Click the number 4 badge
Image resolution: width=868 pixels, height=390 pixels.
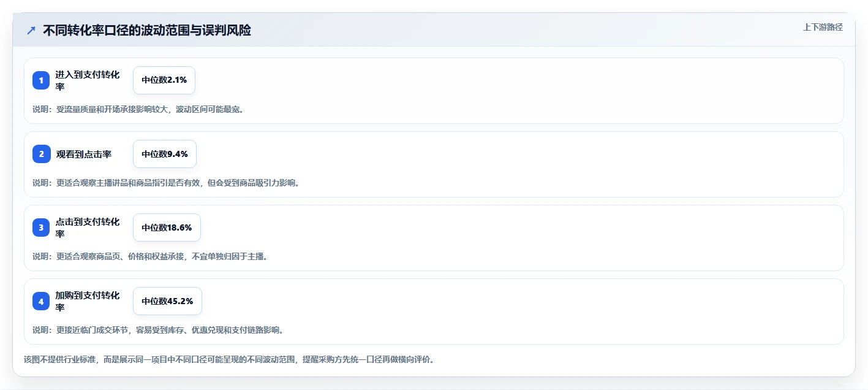pyautogui.click(x=41, y=301)
